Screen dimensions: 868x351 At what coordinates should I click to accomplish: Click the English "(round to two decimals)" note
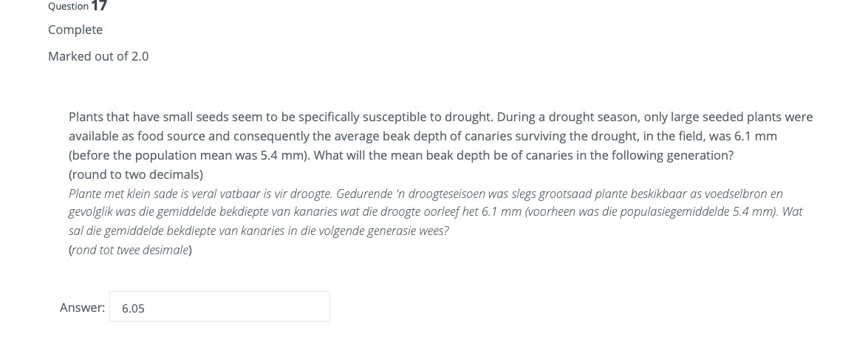pyautogui.click(x=136, y=174)
